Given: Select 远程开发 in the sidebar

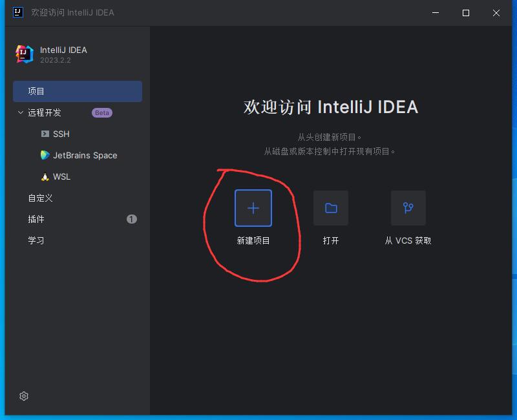Looking at the screenshot, I should click(45, 112).
